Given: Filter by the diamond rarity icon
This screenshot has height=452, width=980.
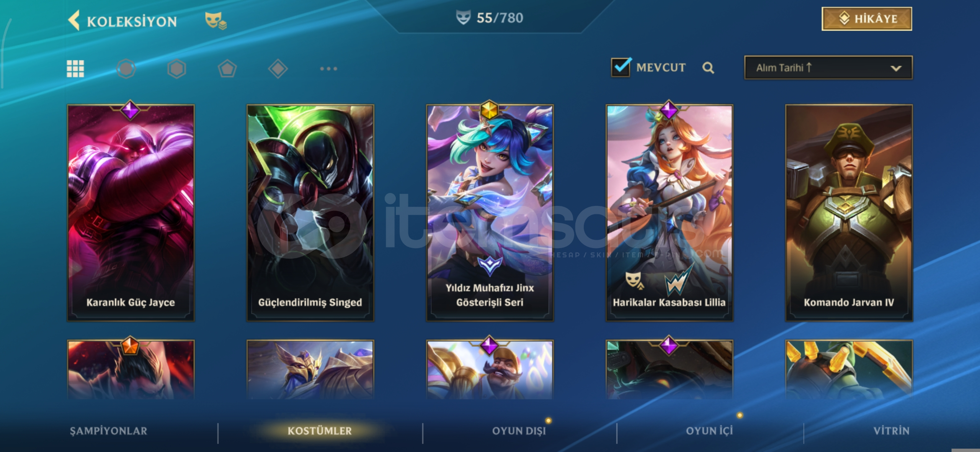Looking at the screenshot, I should 278,69.
